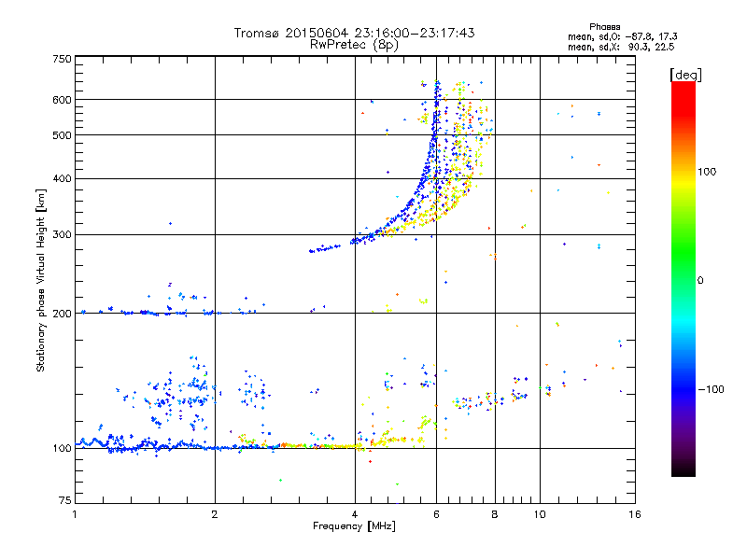Viewport: 747px width, 560px height.
Task: Click the x-axis tick label '6'
Action: click(436, 514)
